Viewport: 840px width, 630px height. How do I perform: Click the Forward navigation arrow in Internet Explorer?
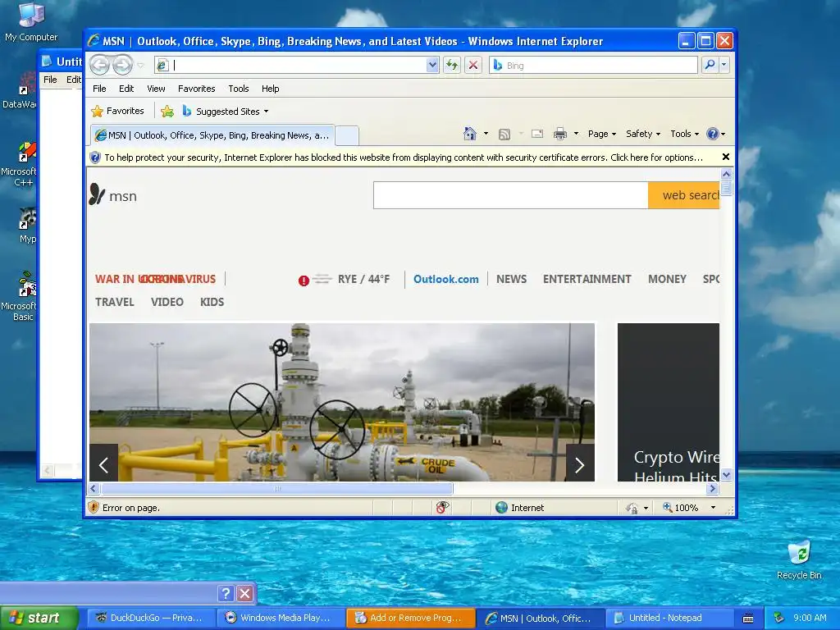point(123,66)
